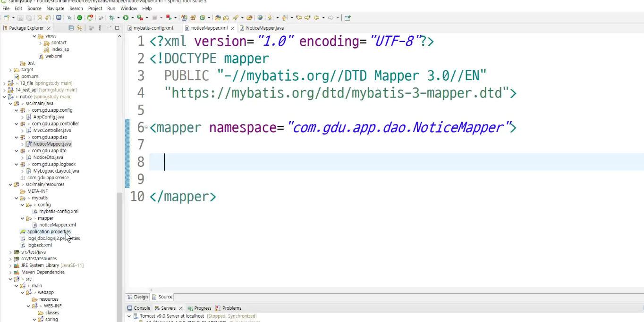Minimize the Package Explorer panel

point(109,28)
